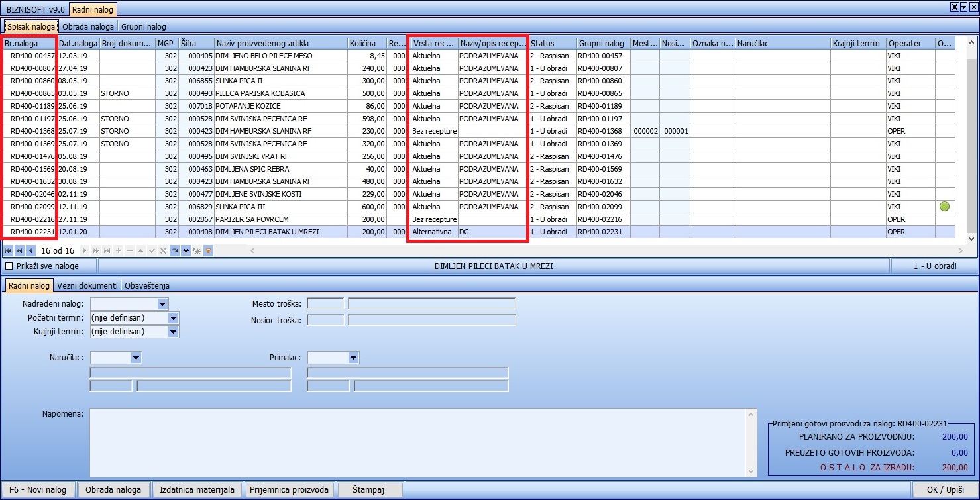The image size is (980, 500).
Task: Click OK / Upiši button
Action: [x=945, y=490]
